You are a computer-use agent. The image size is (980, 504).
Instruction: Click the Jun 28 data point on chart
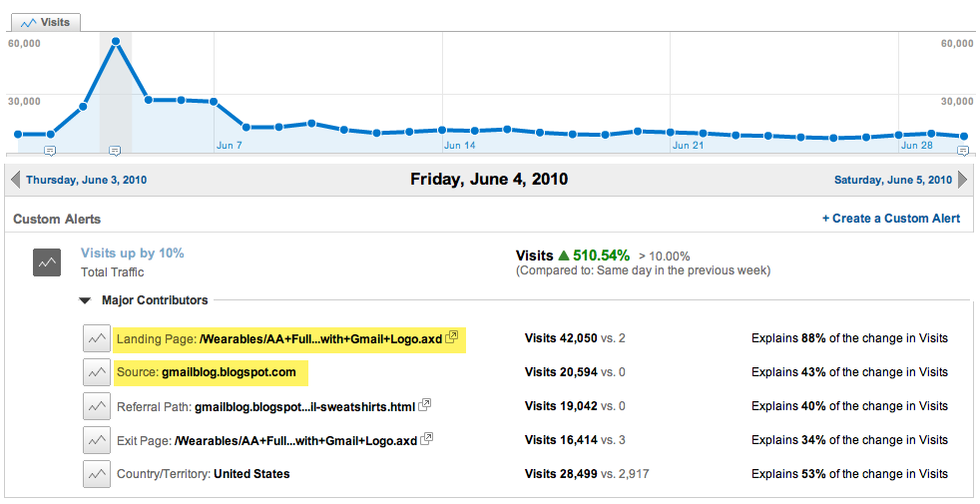click(898, 135)
